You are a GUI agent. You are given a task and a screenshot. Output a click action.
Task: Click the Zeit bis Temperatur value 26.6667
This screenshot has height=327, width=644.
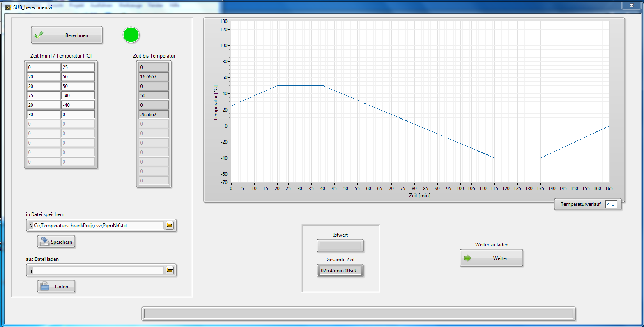(x=154, y=114)
